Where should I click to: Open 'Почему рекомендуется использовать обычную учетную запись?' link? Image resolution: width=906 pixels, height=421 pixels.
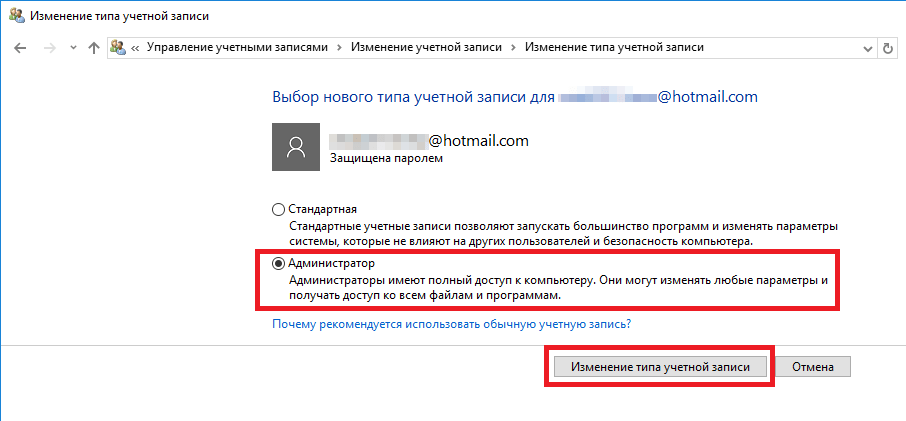tap(451, 325)
